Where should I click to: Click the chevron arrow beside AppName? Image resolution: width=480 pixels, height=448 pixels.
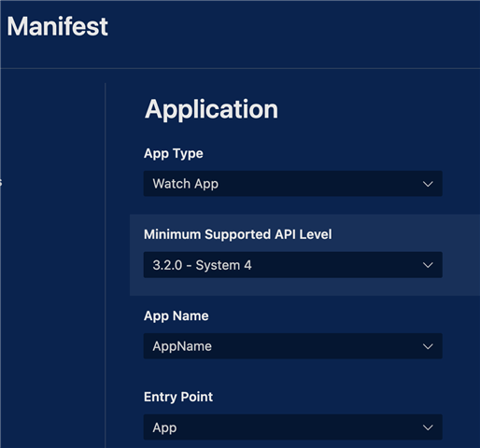tap(428, 346)
